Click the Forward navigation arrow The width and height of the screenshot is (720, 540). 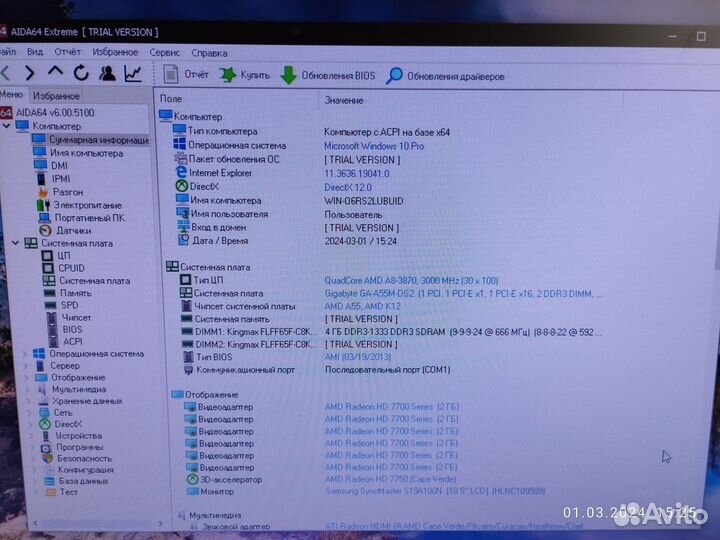[x=30, y=73]
